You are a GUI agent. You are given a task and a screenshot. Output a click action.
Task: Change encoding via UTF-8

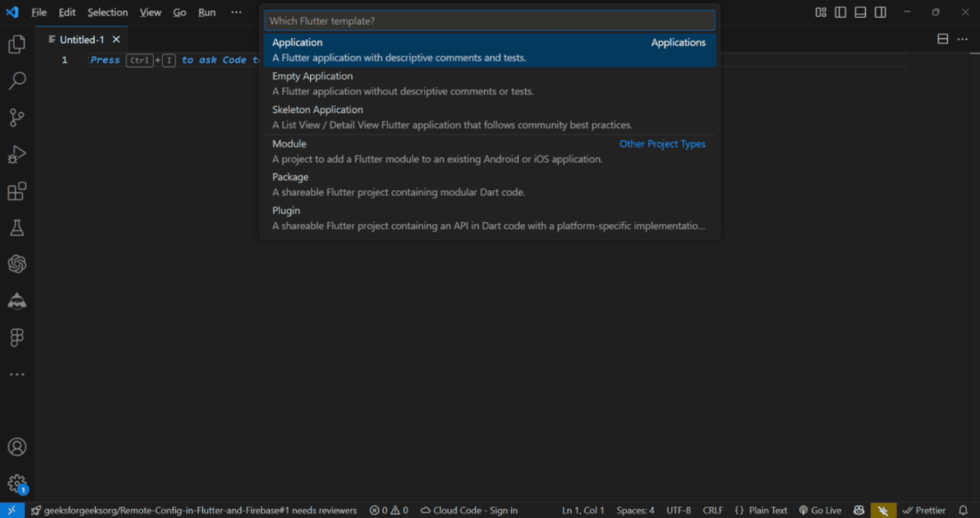click(679, 510)
